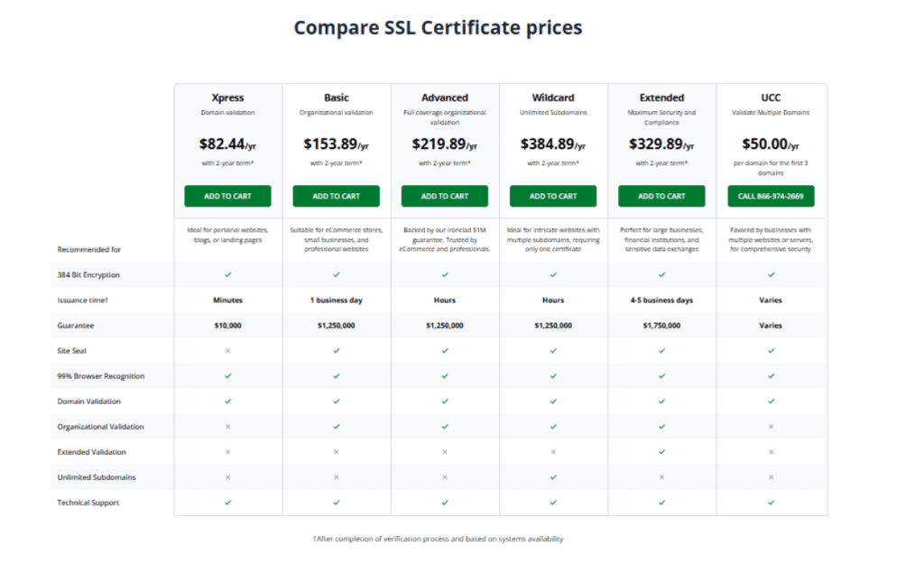924x573 pixels.
Task: Click the Wildcard 384 Bit Encryption checkmark
Action: [x=553, y=274]
